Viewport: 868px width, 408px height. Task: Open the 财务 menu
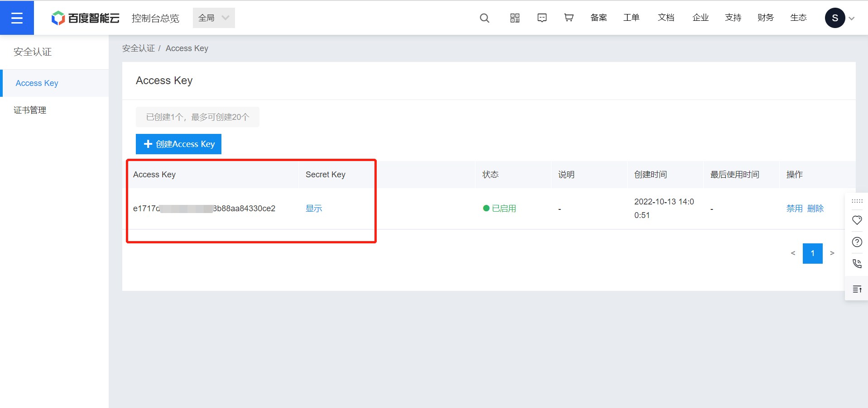click(766, 18)
